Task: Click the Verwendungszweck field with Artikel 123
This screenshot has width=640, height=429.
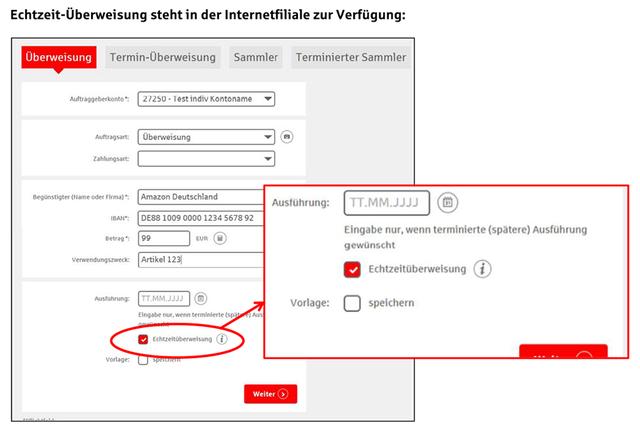Action: point(201,260)
